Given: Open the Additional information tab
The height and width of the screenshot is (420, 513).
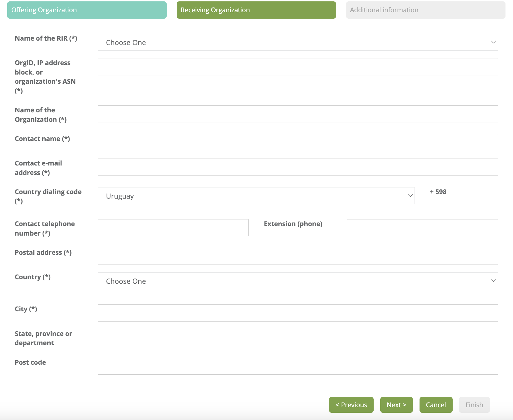Looking at the screenshot, I should click(425, 10).
